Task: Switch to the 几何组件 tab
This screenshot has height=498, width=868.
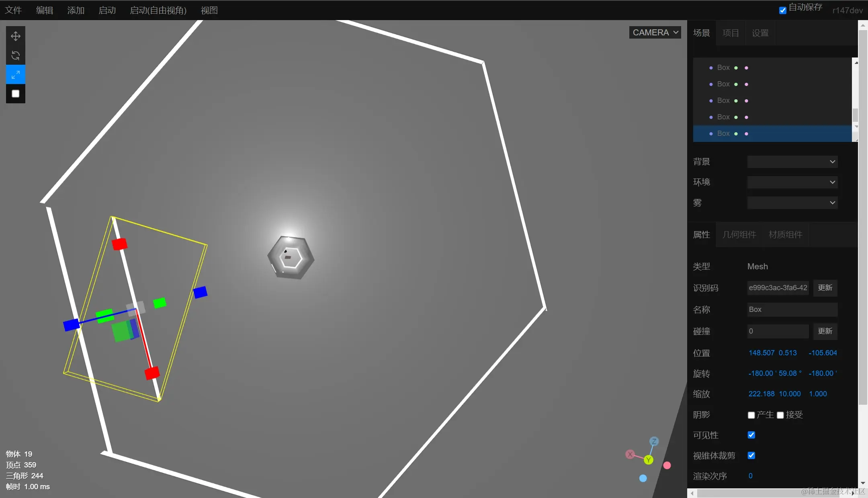Action: pos(739,235)
